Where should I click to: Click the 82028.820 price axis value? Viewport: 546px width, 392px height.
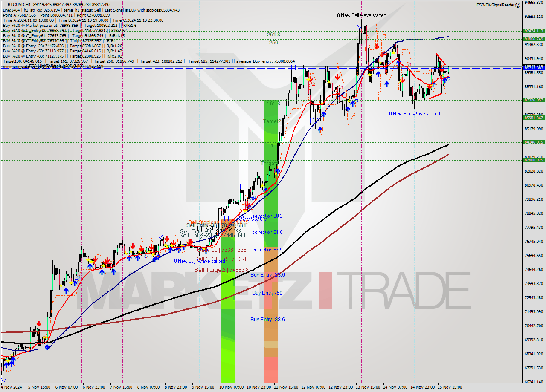coord(534,171)
